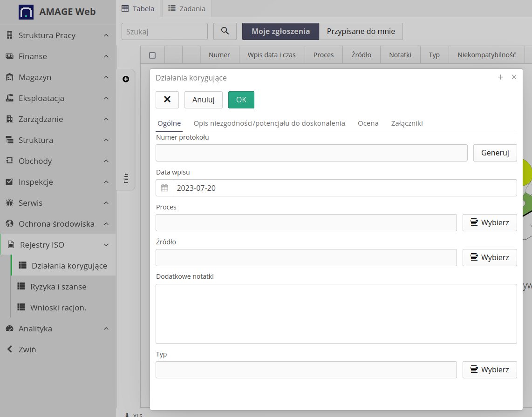Click the Generuj button
This screenshot has width=532, height=417.
pos(495,153)
